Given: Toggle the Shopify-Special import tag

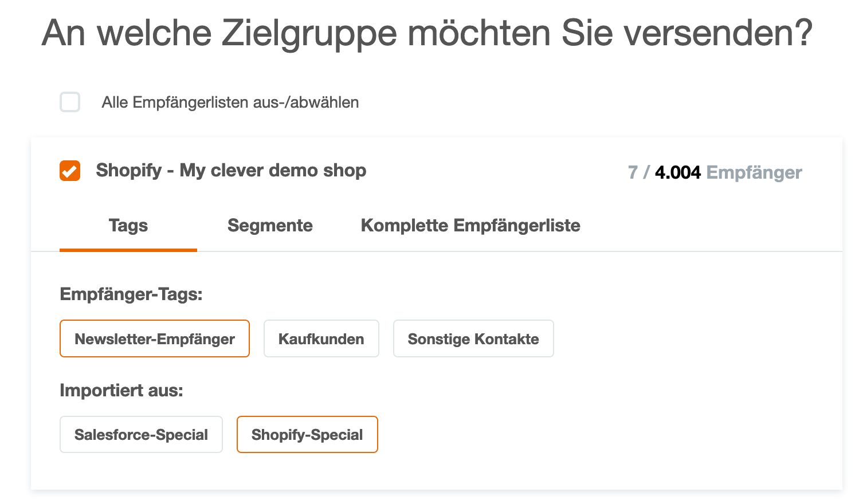Looking at the screenshot, I should click(x=307, y=435).
